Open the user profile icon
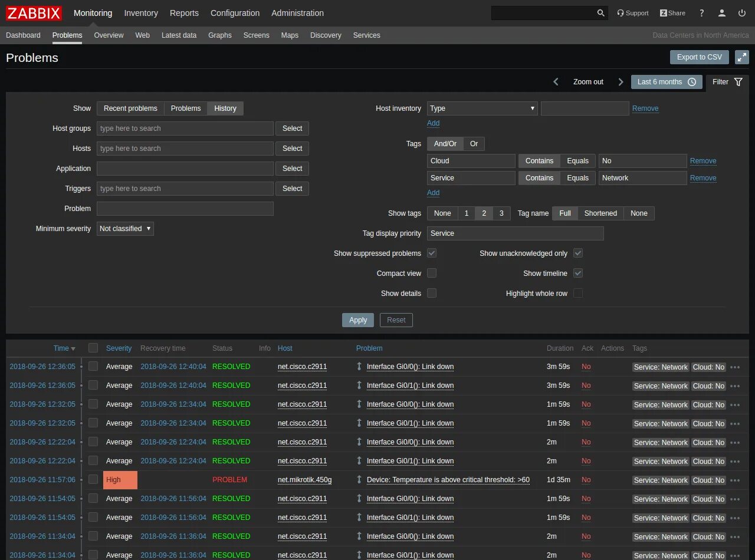This screenshot has width=755, height=560. pos(721,13)
